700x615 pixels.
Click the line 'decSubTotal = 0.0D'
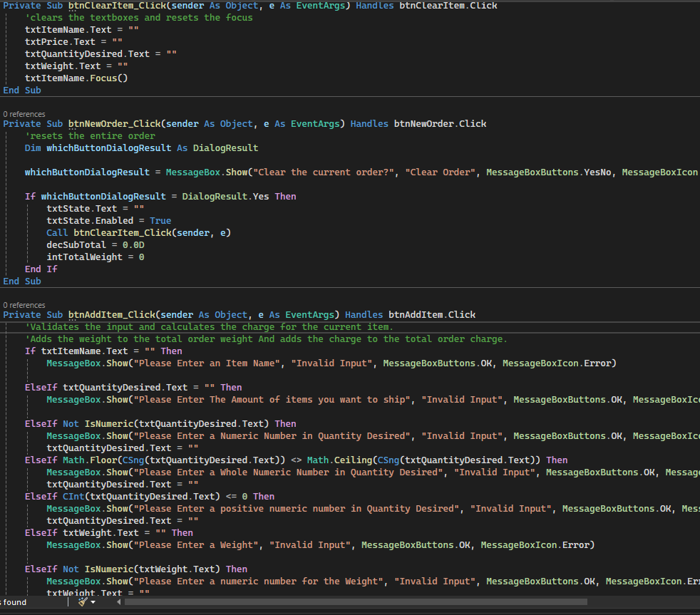96,245
